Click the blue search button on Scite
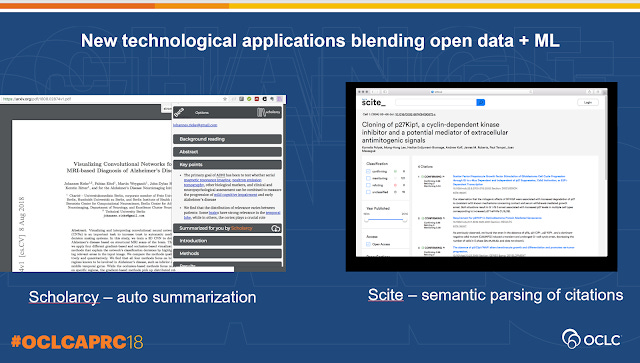This screenshot has height=363, width=640. point(481,102)
